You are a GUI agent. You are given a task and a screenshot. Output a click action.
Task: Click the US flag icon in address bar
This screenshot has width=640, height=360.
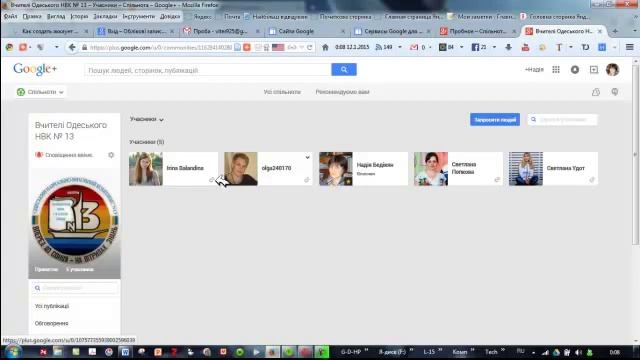[278, 47]
